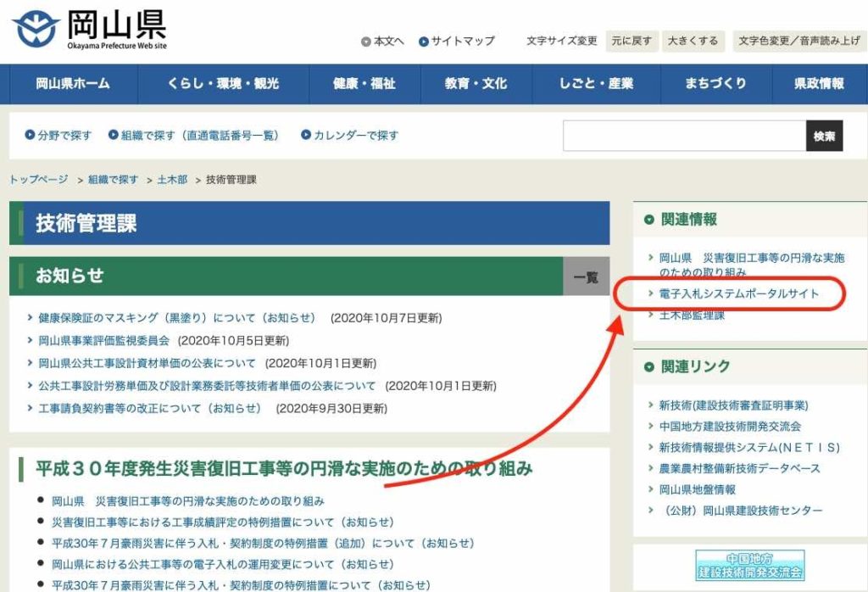Image resolution: width=868 pixels, height=592 pixels.
Task: Go to 土木部 in breadcrumb
Action: coord(172,180)
